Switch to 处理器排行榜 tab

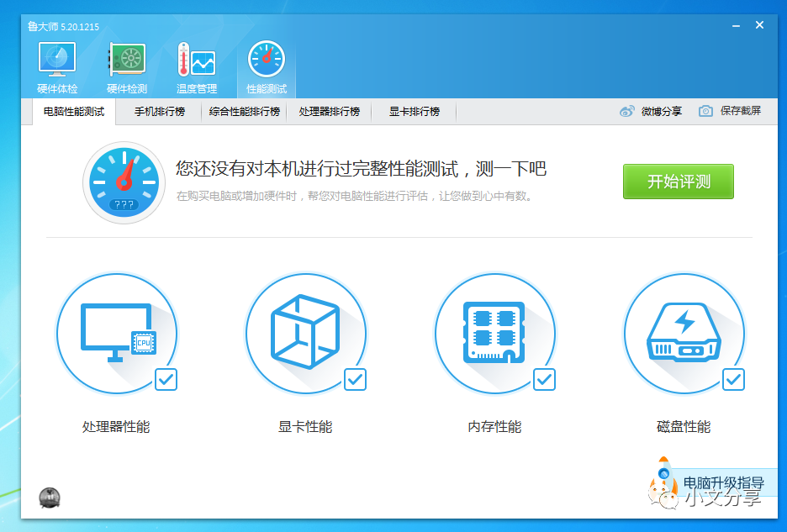330,112
